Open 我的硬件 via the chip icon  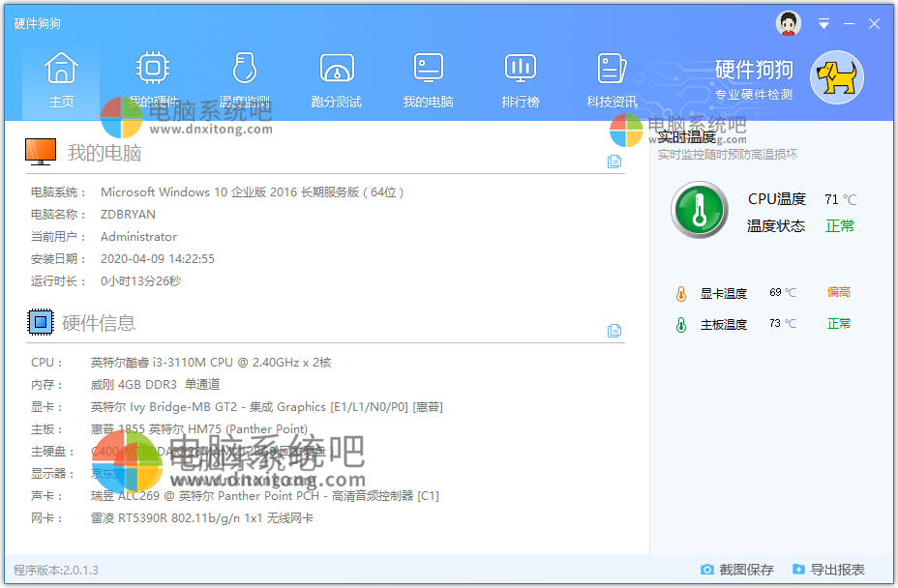152,68
